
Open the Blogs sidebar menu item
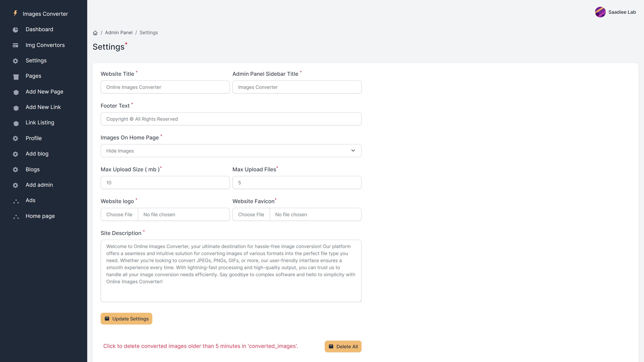[33, 169]
